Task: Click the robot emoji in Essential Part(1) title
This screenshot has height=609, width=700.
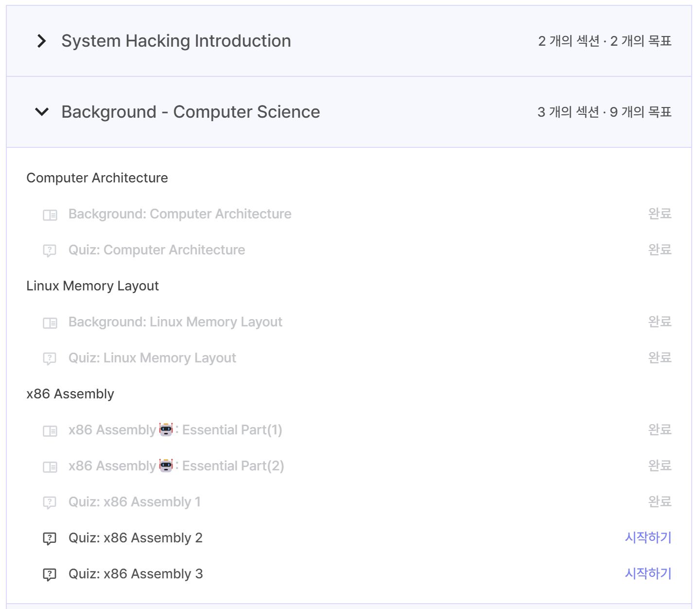Action: tap(166, 430)
